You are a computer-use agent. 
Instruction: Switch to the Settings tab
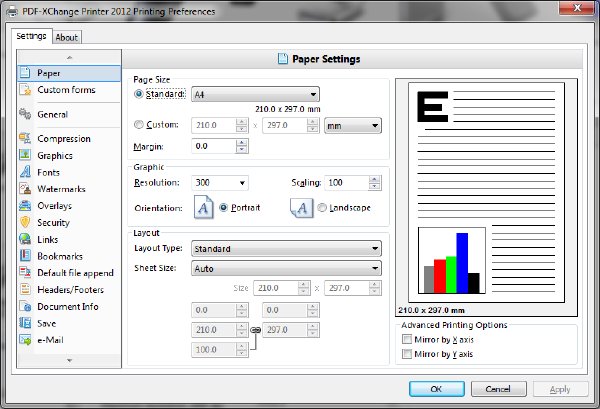click(x=31, y=36)
